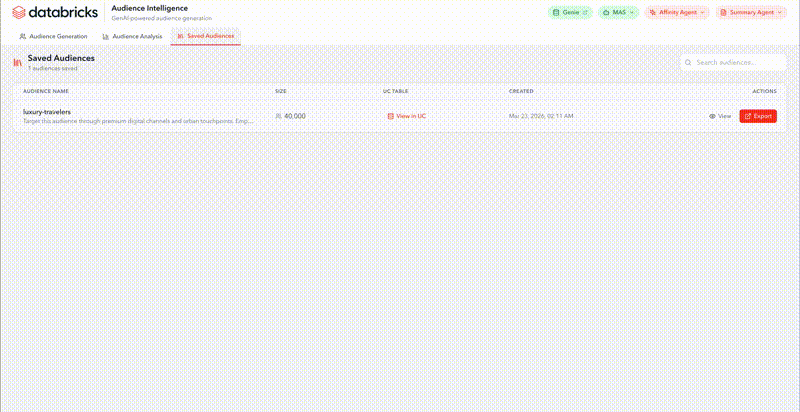
Task: Click the luxury-travelers audience name
Action: coord(47,112)
